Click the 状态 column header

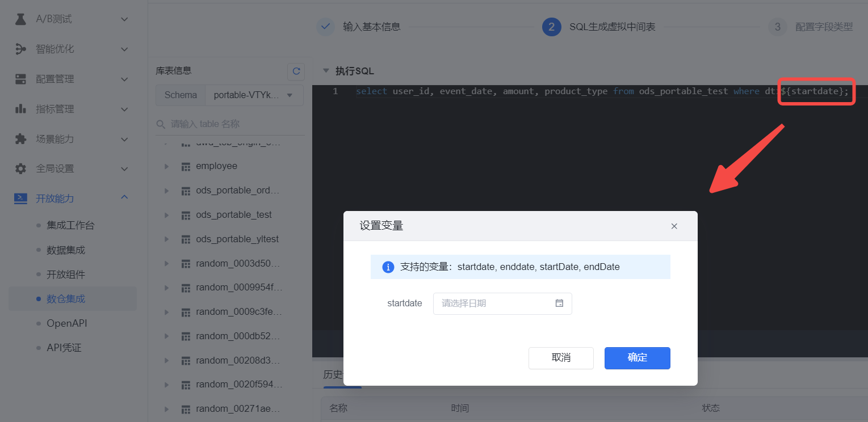point(711,408)
